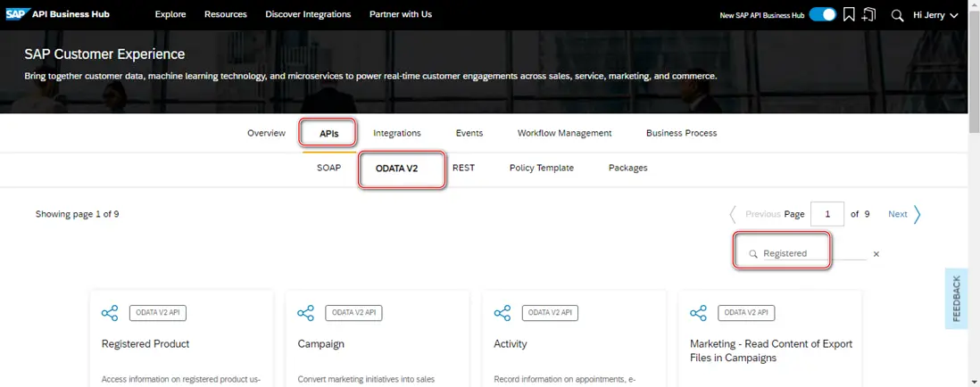Image resolution: width=980 pixels, height=387 pixels.
Task: Open the Registered Product API card title
Action: pos(145,343)
